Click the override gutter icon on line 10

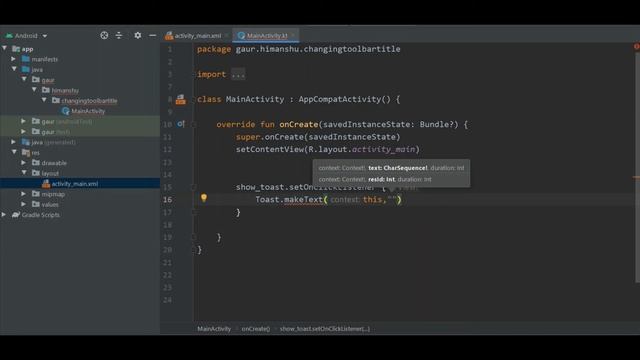[180, 124]
